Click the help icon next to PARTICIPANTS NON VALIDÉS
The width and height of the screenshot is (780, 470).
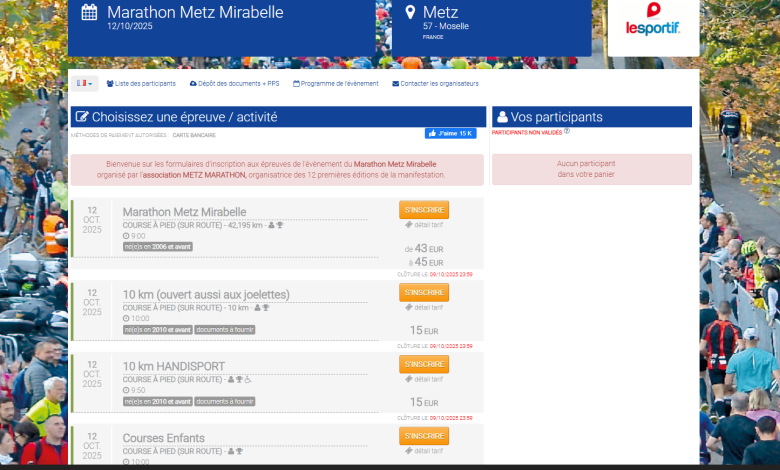point(567,131)
